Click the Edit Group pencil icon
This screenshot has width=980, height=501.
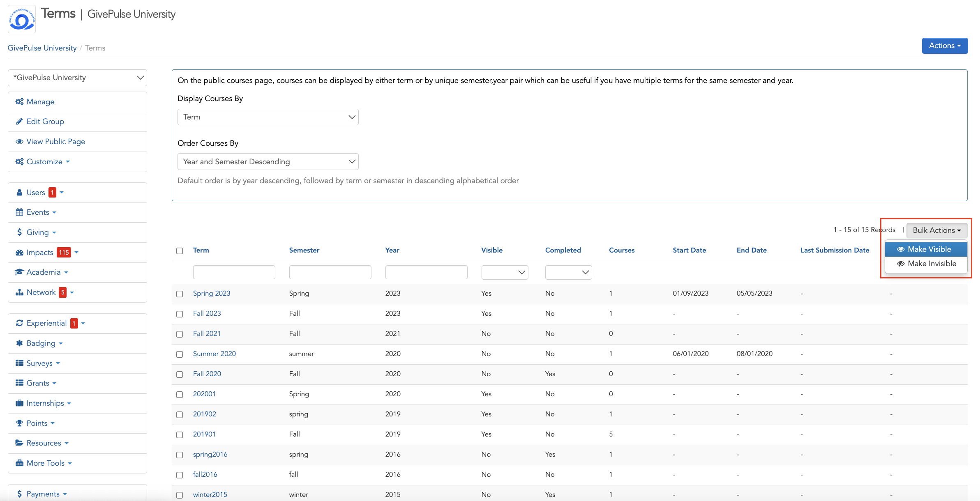(x=19, y=122)
